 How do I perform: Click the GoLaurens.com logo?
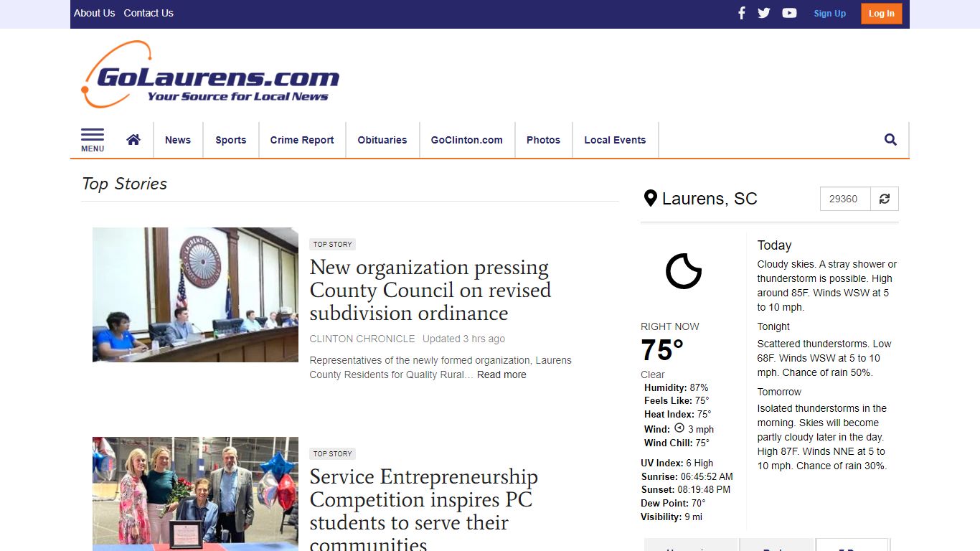210,75
